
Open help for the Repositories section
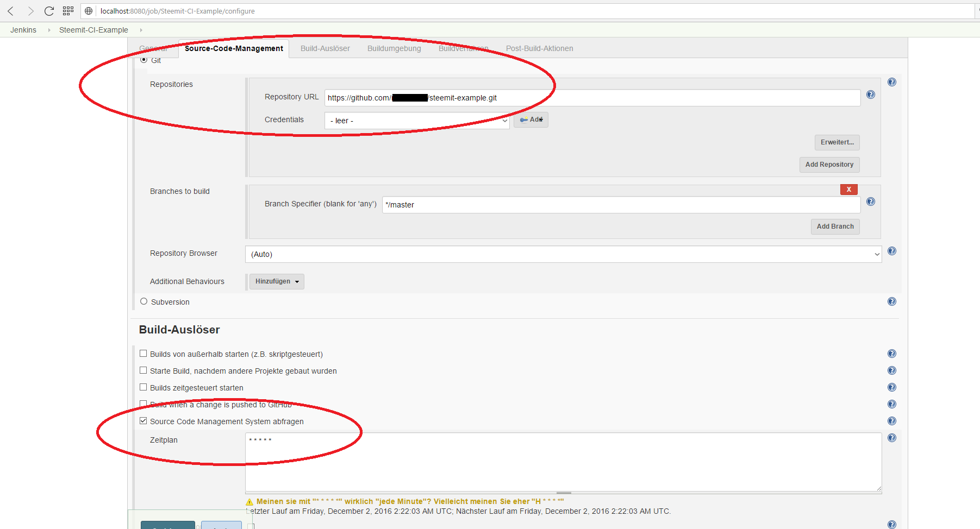[x=892, y=82]
